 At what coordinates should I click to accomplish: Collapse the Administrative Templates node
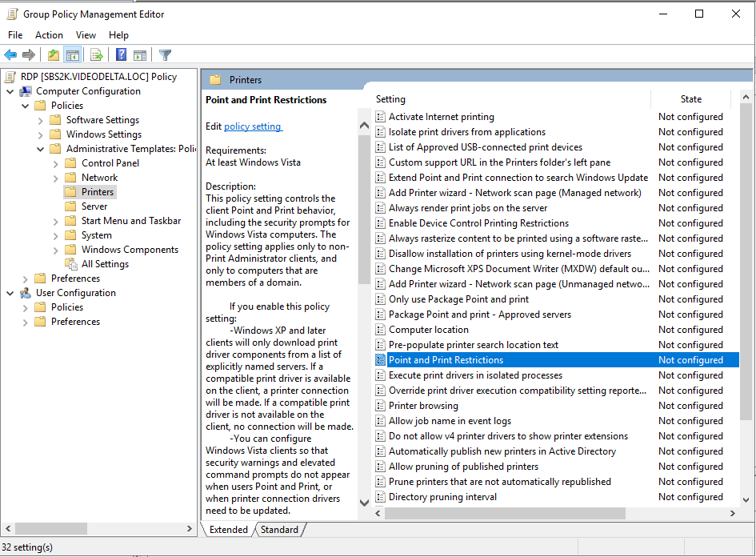click(41, 149)
